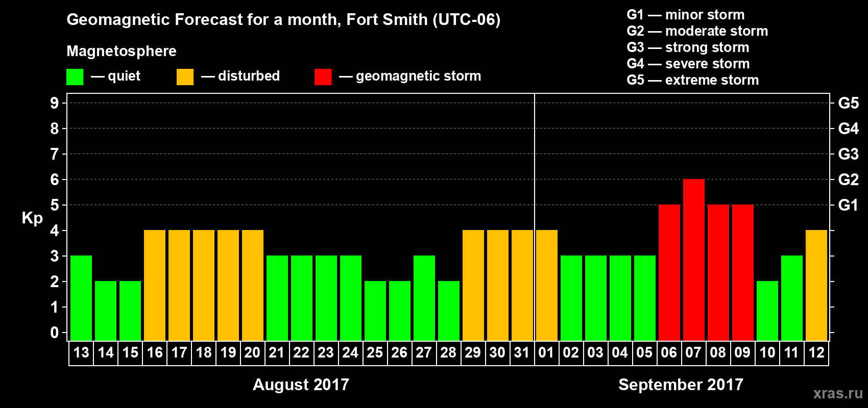Image resolution: width=868 pixels, height=408 pixels.
Task: Click the 'G3 — strong storm' legend line
Action: tap(688, 47)
